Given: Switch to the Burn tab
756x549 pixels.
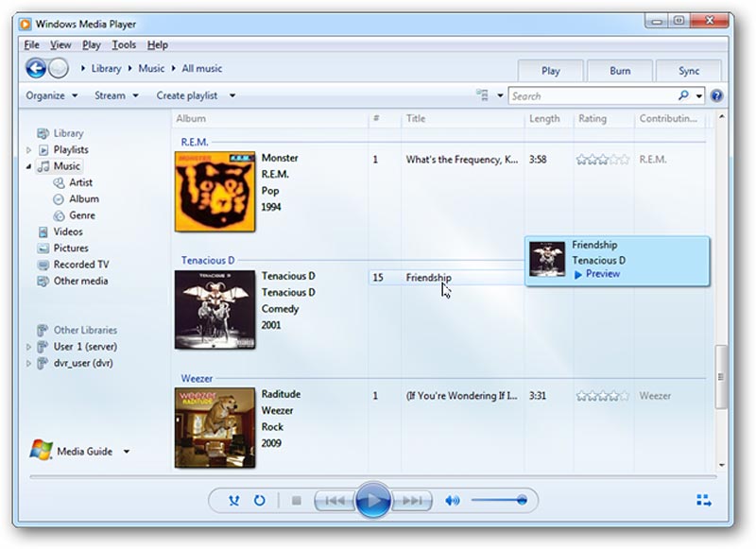Looking at the screenshot, I should click(x=620, y=70).
